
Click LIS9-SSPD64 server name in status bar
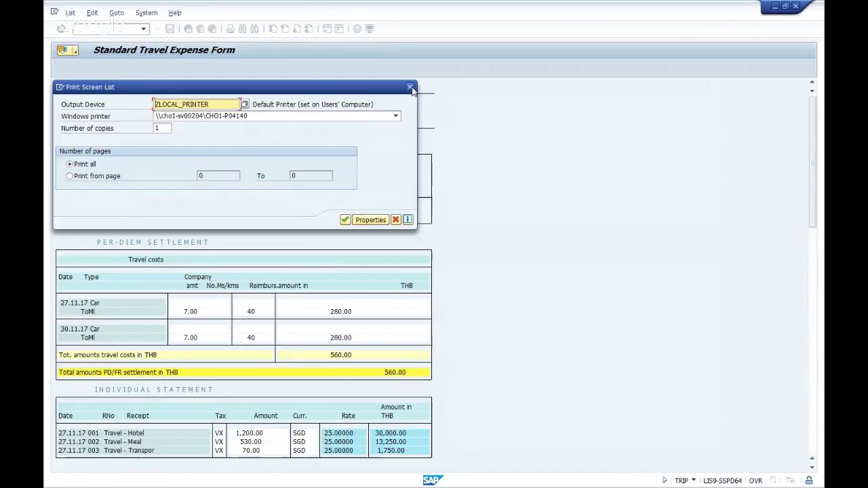pyautogui.click(x=722, y=481)
